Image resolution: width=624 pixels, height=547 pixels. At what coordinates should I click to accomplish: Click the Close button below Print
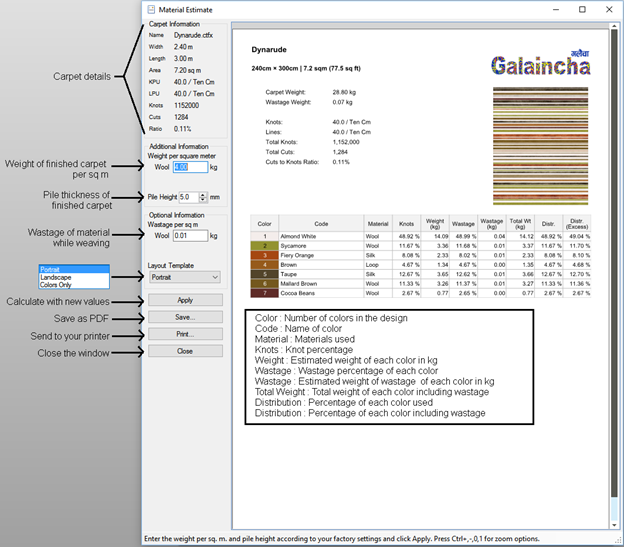184,351
